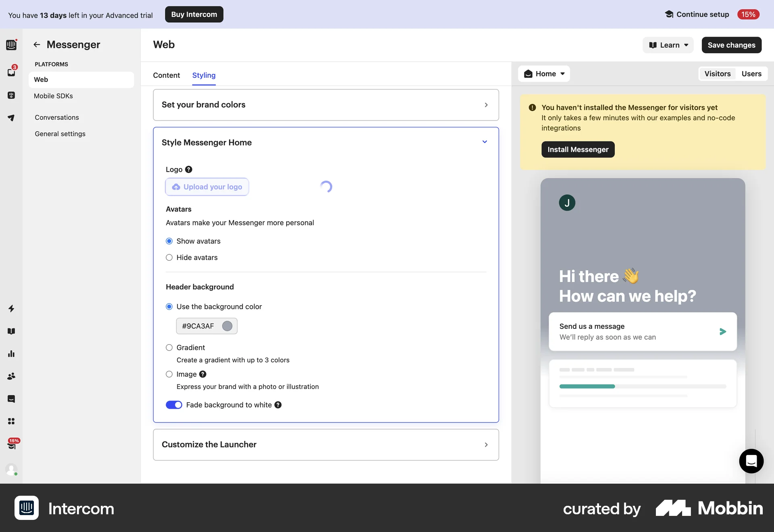The width and height of the screenshot is (774, 532).
Task: Open the Contacts people icon
Action: (x=11, y=376)
